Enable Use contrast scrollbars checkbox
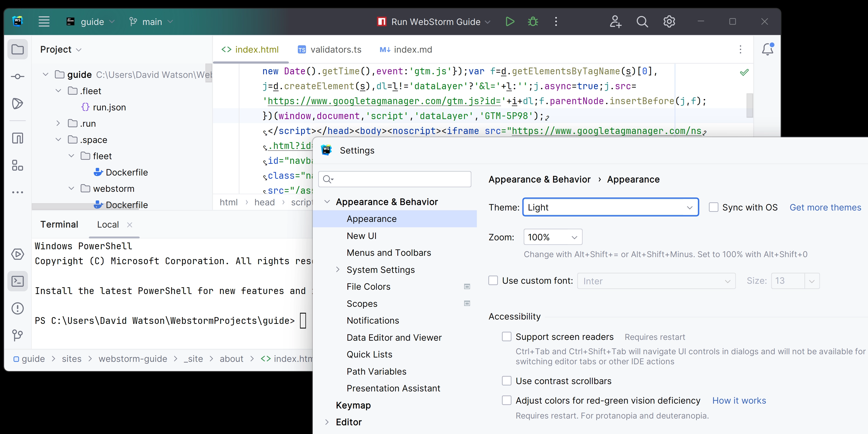Screen dimensions: 868x434 pyautogui.click(x=506, y=381)
